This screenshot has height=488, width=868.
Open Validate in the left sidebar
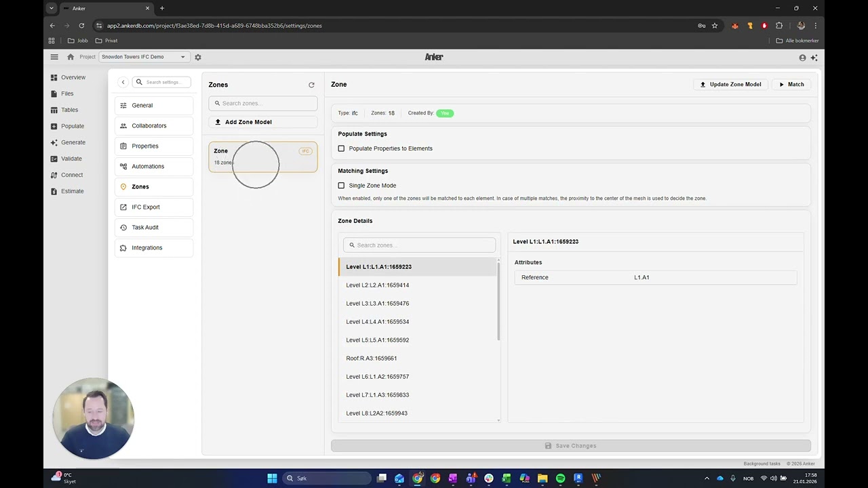coord(66,159)
